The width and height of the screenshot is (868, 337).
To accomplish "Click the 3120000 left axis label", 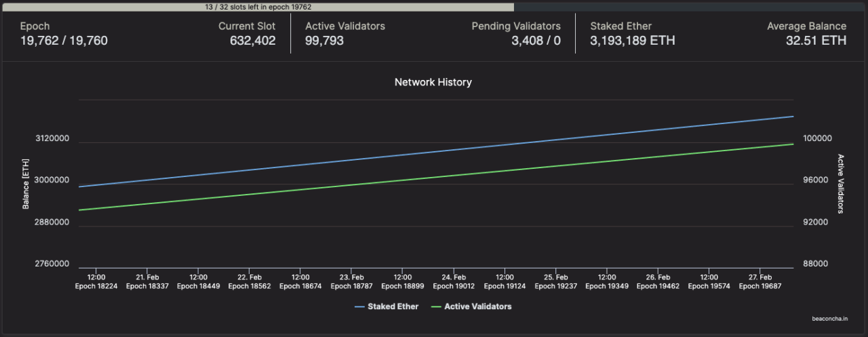I will click(x=52, y=138).
